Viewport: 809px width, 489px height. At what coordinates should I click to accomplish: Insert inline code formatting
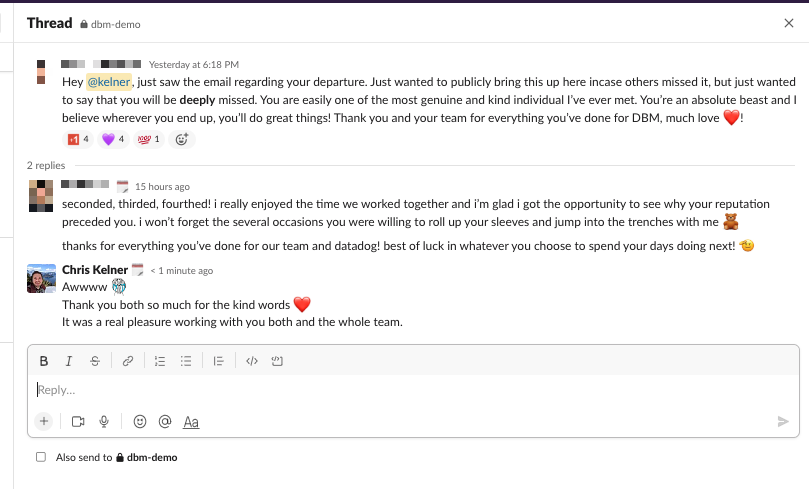[252, 361]
